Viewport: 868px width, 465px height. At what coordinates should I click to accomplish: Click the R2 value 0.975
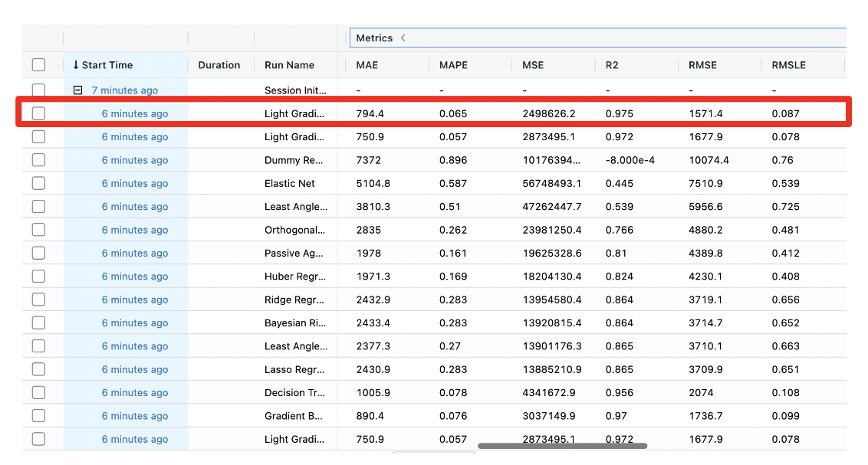pos(619,113)
